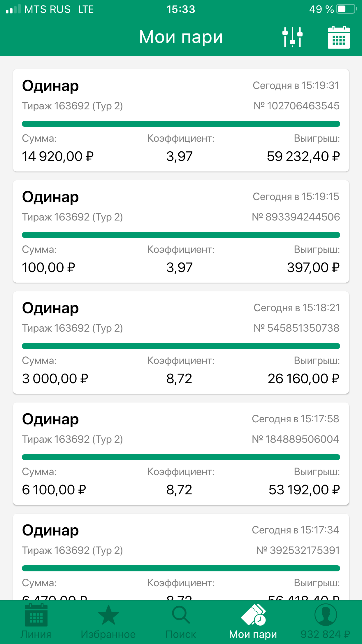
Task: Tap the Мои пари ticket icon
Action: [253, 615]
